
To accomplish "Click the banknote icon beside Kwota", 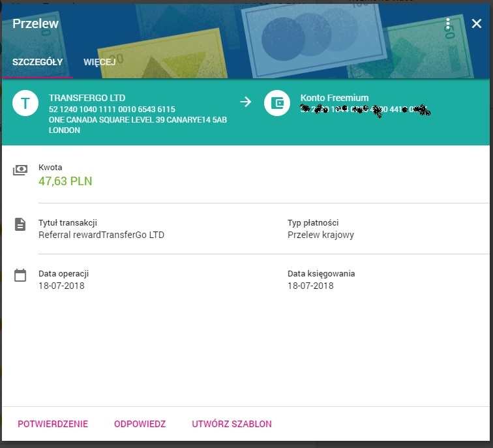I will tap(20, 170).
